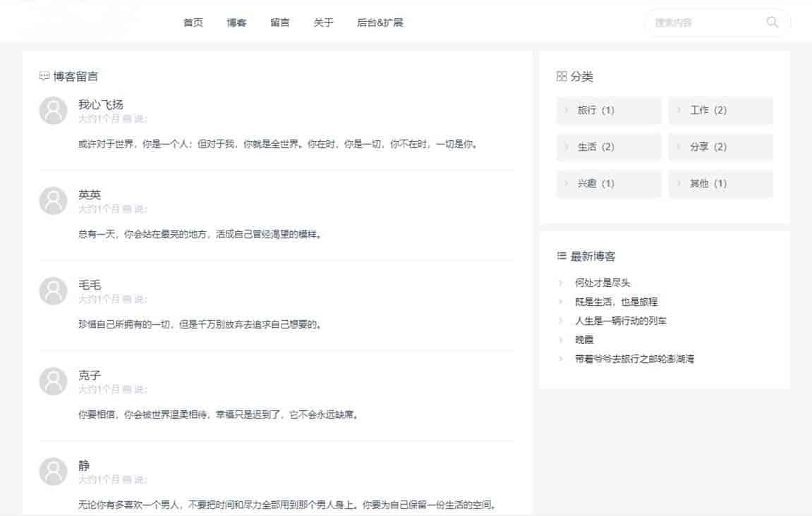
Task: Go to the 博客 menu item
Action: point(236,23)
